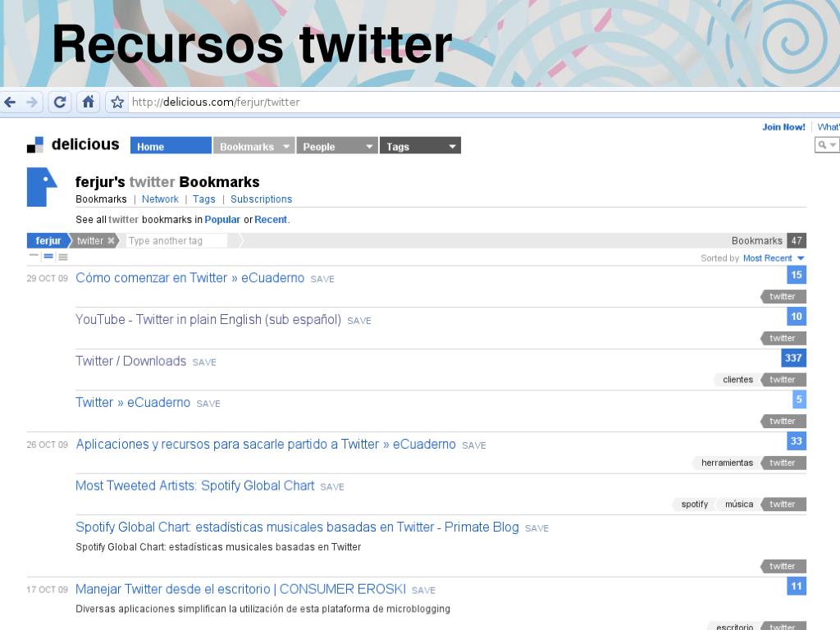Save the 'Cómo comenzar en Twitter' bookmark
Viewport: 840px width, 630px height.
[x=322, y=279]
